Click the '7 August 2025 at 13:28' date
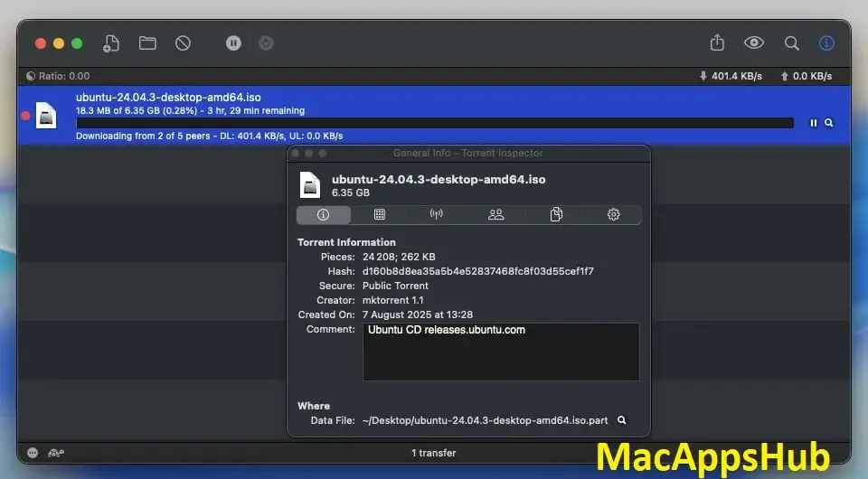Screen dimensions: 868x479 click(418, 315)
